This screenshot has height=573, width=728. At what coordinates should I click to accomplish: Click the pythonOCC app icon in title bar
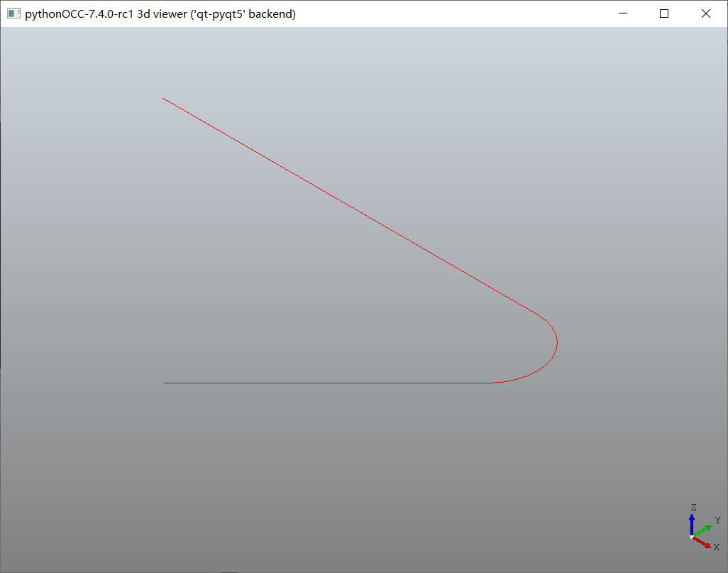(13, 14)
